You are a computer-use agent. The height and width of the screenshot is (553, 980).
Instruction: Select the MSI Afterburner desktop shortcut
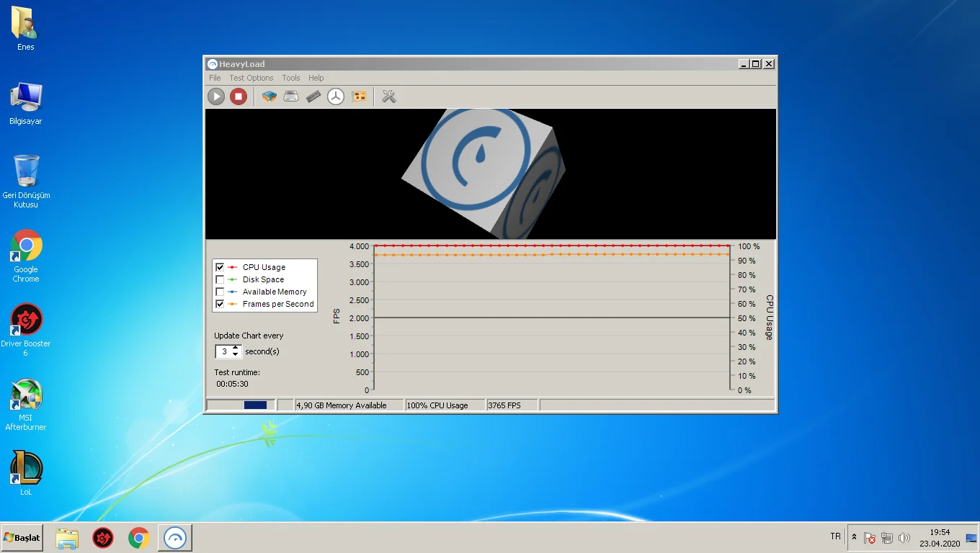pos(26,405)
